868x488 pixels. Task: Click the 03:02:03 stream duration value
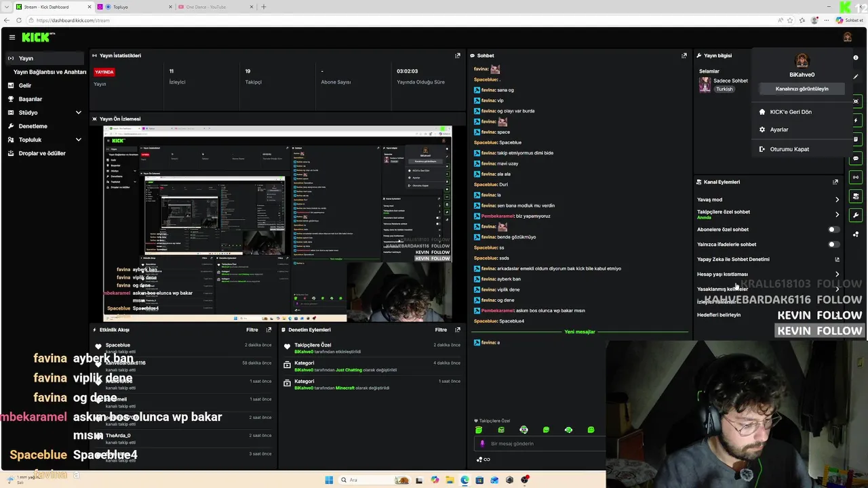407,71
